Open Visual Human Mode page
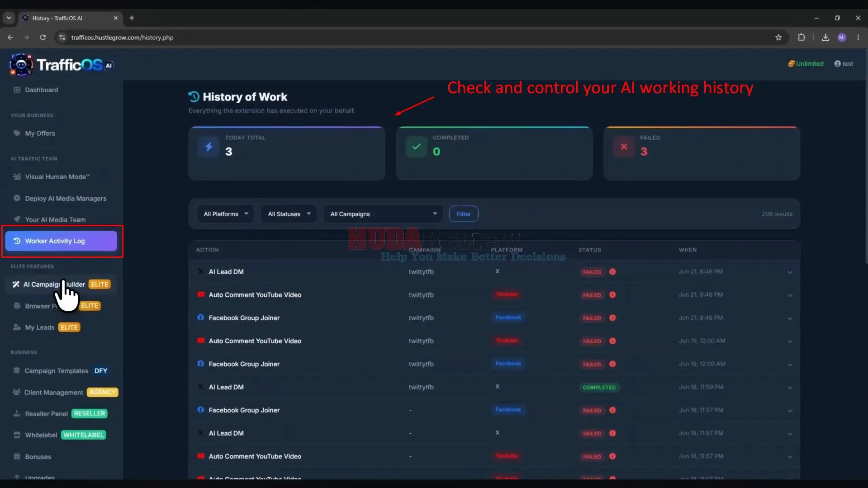The width and height of the screenshot is (868, 488). (61, 176)
